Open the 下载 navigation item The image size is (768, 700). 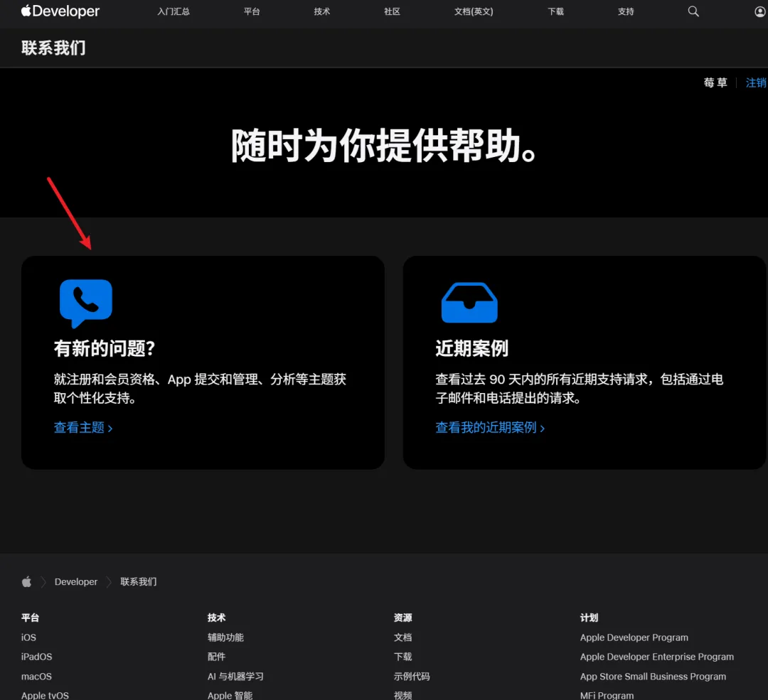(x=555, y=11)
